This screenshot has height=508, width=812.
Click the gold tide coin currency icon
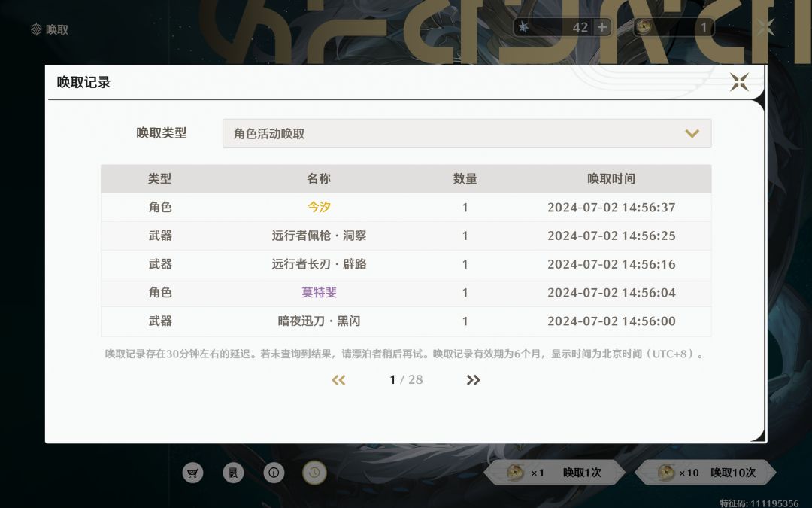pos(644,27)
